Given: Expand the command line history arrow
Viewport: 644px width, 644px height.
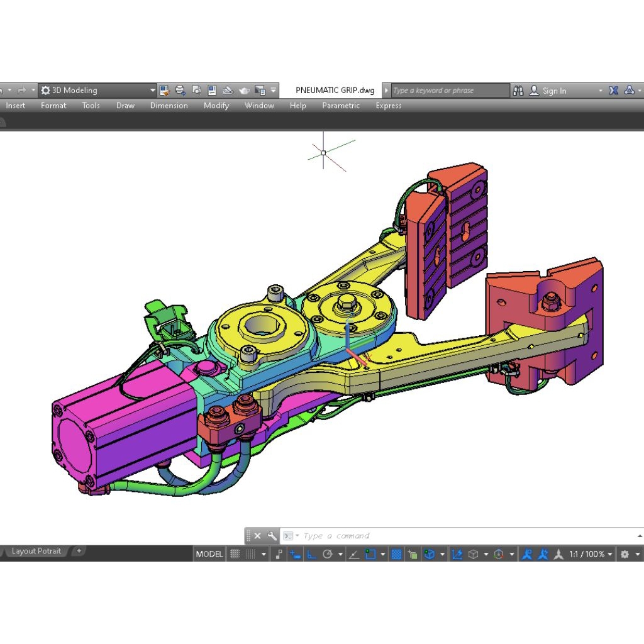Looking at the screenshot, I should (640, 536).
